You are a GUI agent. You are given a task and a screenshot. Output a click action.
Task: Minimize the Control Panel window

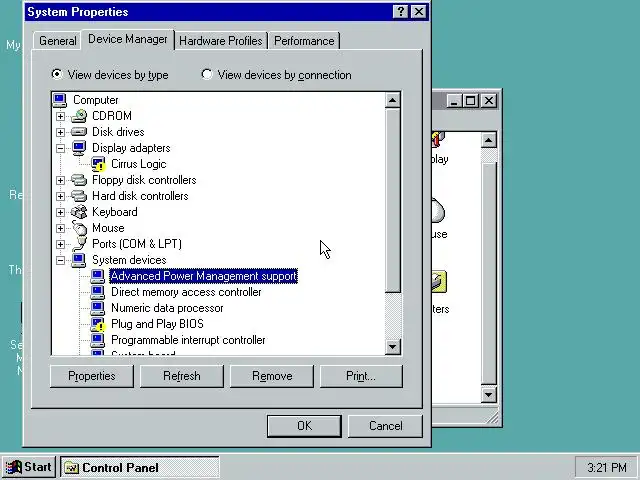[x=454, y=100]
